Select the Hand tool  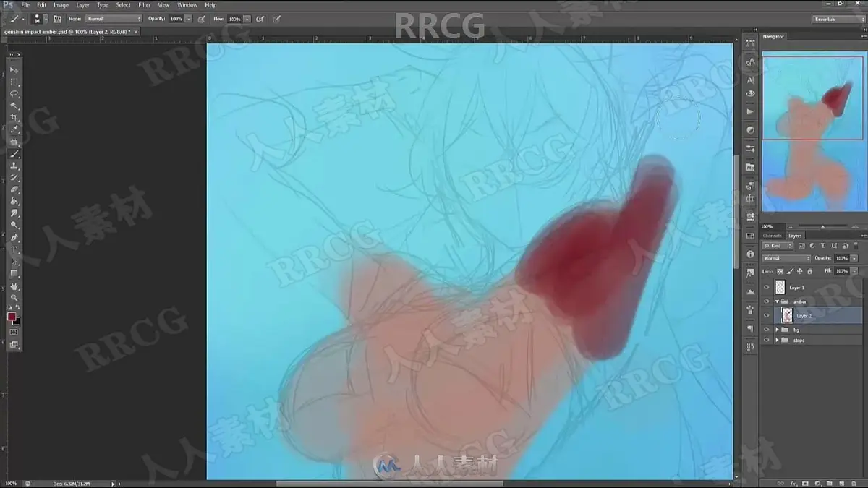coord(14,287)
